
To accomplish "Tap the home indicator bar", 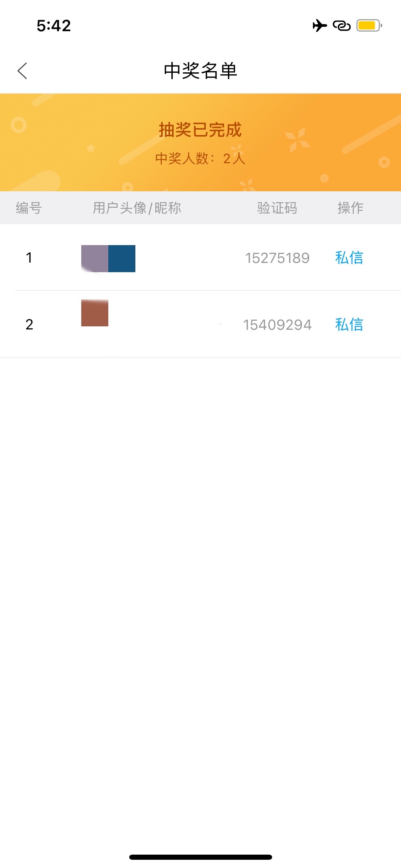I will (200, 857).
